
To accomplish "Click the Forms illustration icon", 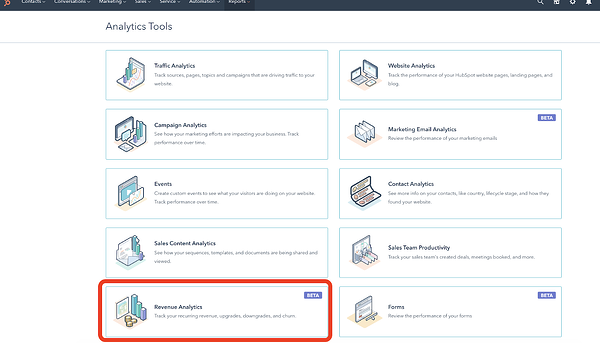I will click(x=365, y=311).
